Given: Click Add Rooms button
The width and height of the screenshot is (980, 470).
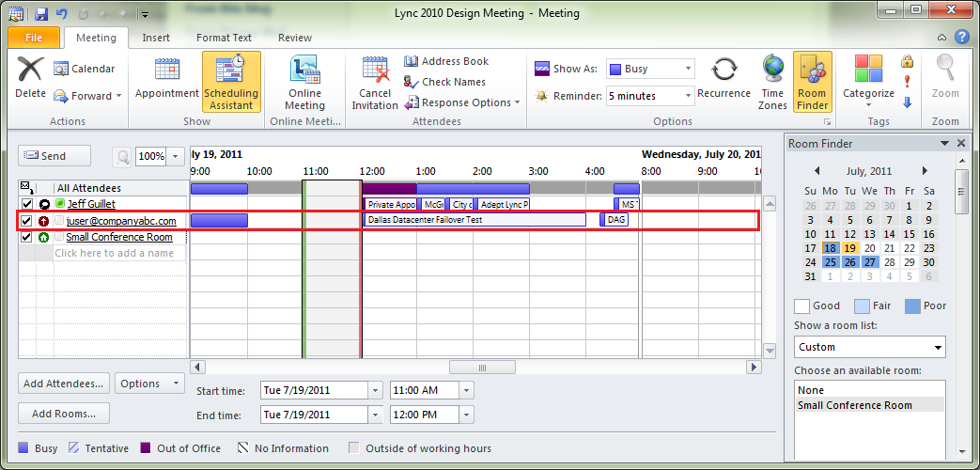Looking at the screenshot, I should coord(64,413).
